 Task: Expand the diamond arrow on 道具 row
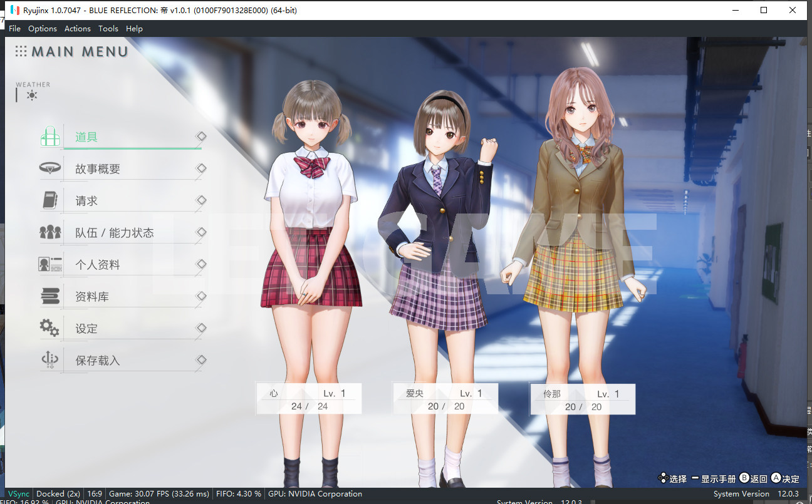pyautogui.click(x=201, y=136)
